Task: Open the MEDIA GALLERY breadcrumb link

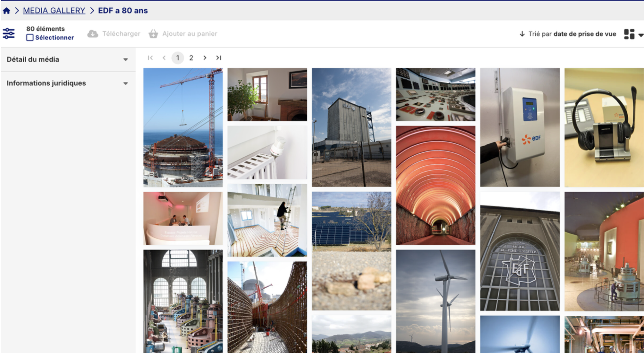Action: (54, 10)
